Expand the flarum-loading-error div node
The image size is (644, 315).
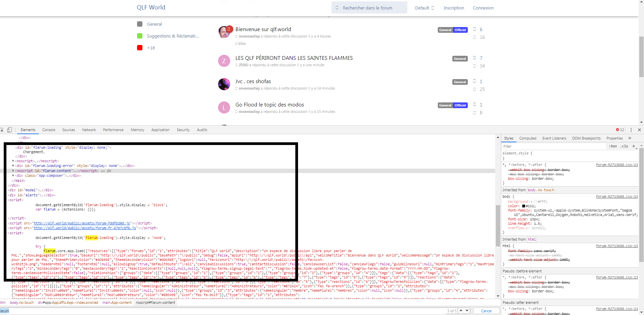13,166
